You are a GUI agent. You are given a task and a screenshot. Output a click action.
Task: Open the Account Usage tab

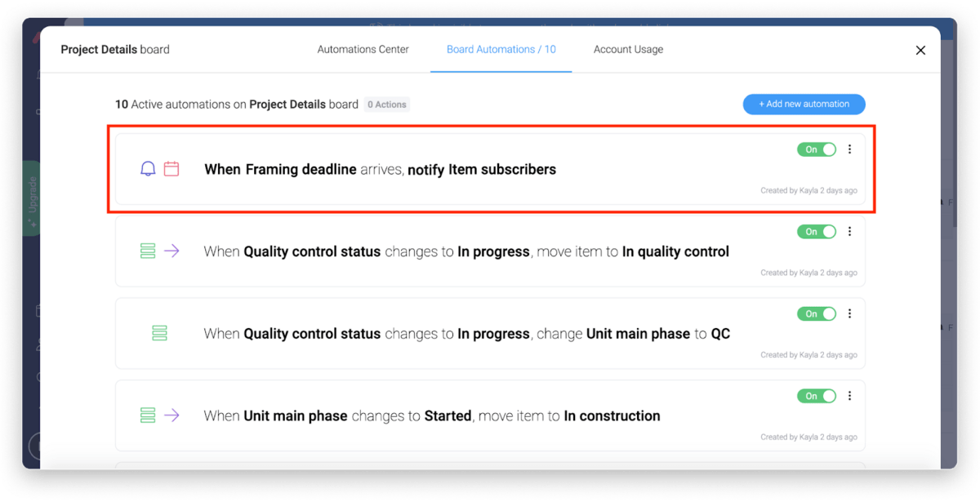[628, 49]
